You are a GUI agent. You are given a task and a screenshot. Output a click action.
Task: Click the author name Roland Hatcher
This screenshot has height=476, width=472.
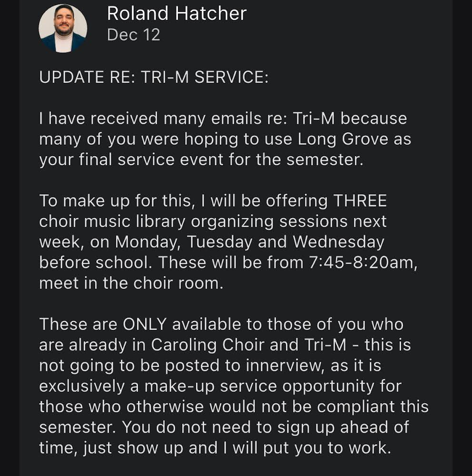pos(177,13)
